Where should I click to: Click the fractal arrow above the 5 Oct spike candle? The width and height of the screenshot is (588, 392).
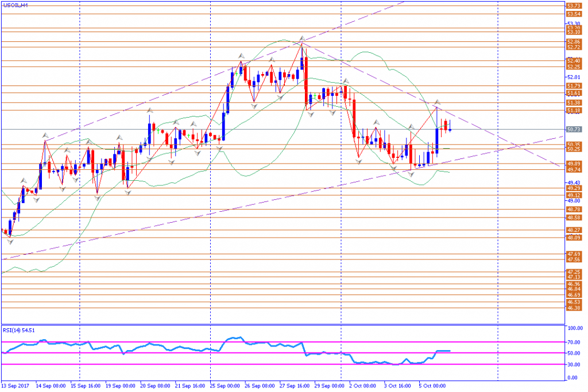[437, 102]
